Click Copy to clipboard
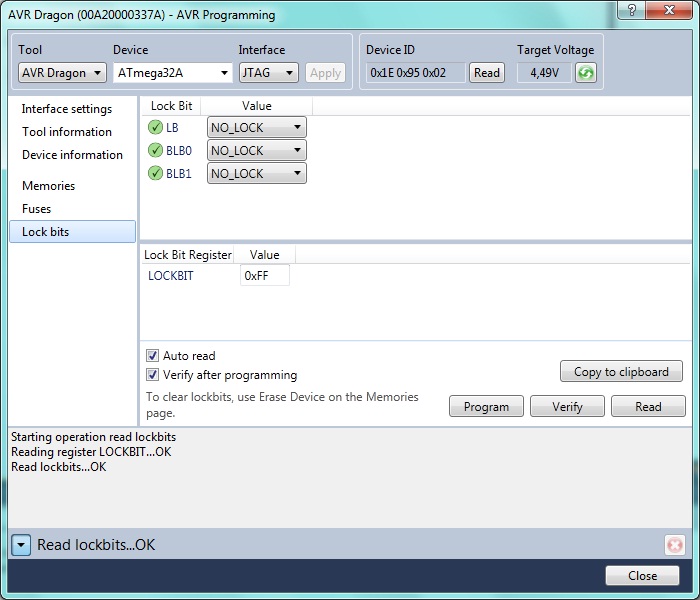 tap(621, 371)
